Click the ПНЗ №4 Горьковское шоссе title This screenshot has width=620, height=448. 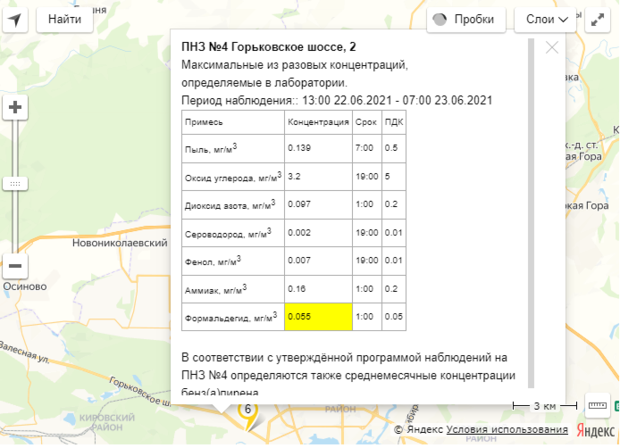click(268, 46)
